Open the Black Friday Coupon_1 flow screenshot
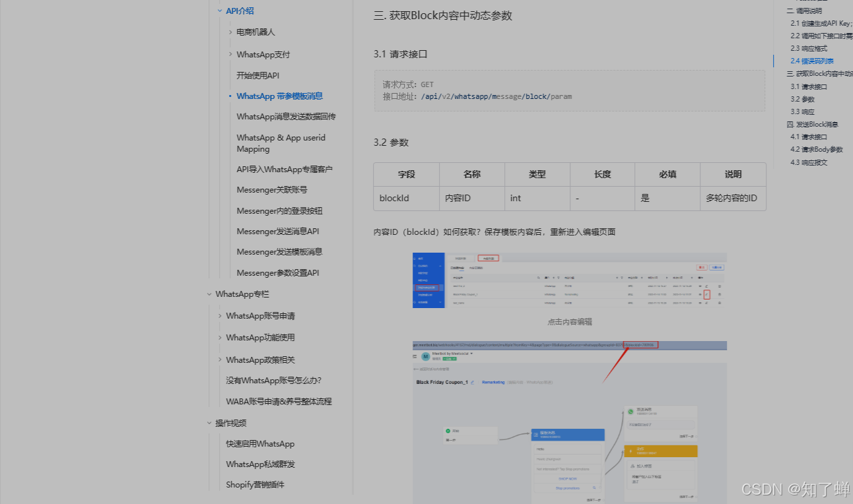The width and height of the screenshot is (853, 504). tap(570, 422)
